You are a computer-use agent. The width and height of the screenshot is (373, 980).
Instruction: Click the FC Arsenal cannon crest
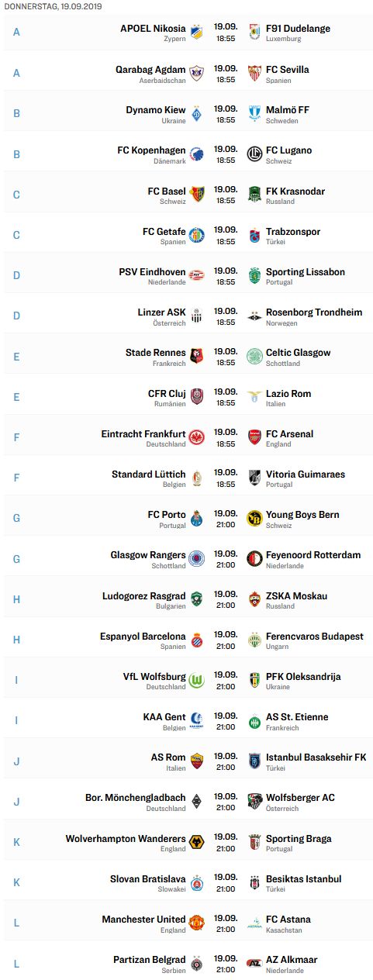pyautogui.click(x=254, y=437)
